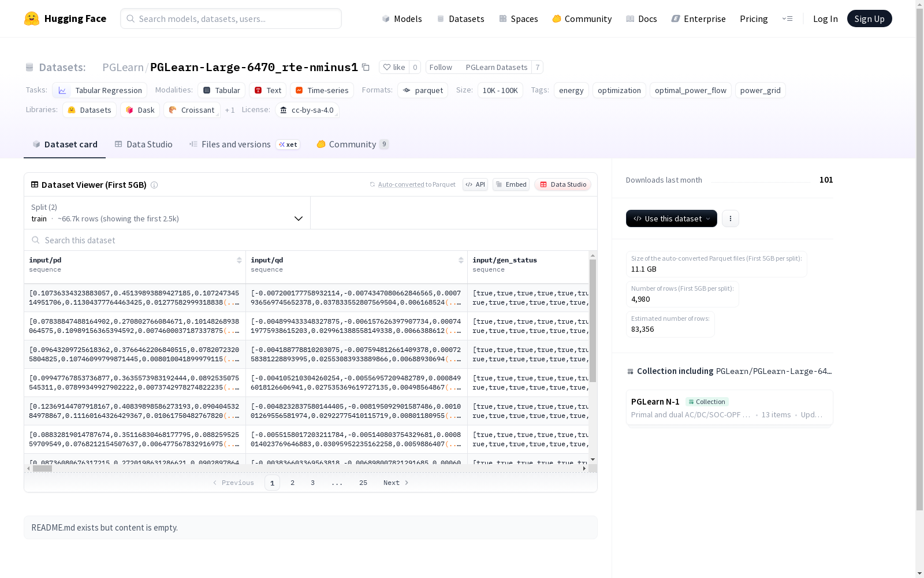Click the power_grid tag
The height and width of the screenshot is (578, 924).
coord(760,90)
